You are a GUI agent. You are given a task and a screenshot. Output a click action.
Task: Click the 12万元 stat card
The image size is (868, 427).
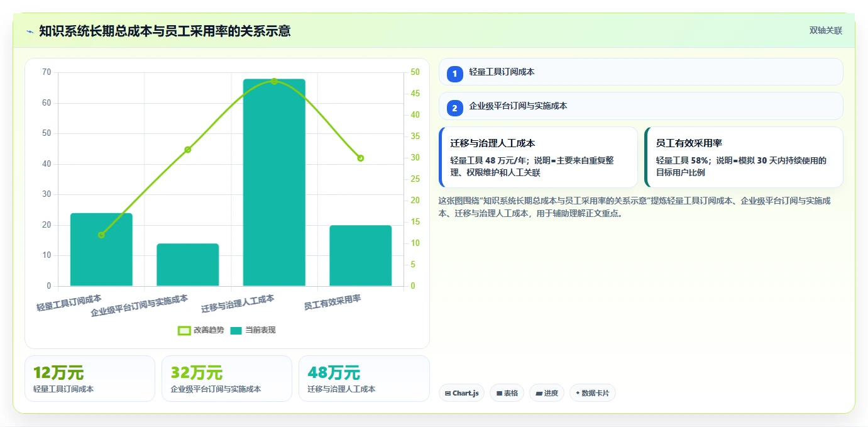(90, 379)
